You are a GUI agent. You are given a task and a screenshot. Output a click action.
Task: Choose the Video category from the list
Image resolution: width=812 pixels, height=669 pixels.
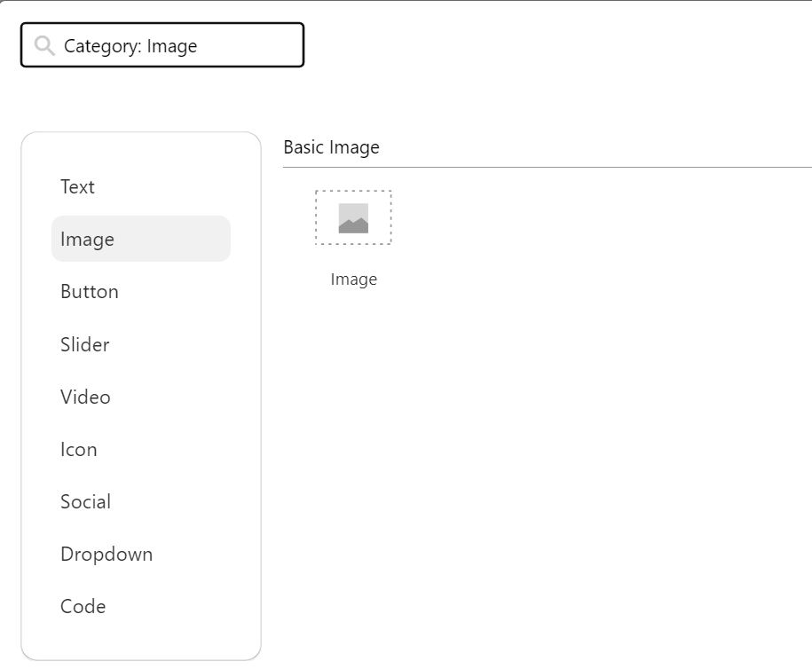[x=85, y=397]
